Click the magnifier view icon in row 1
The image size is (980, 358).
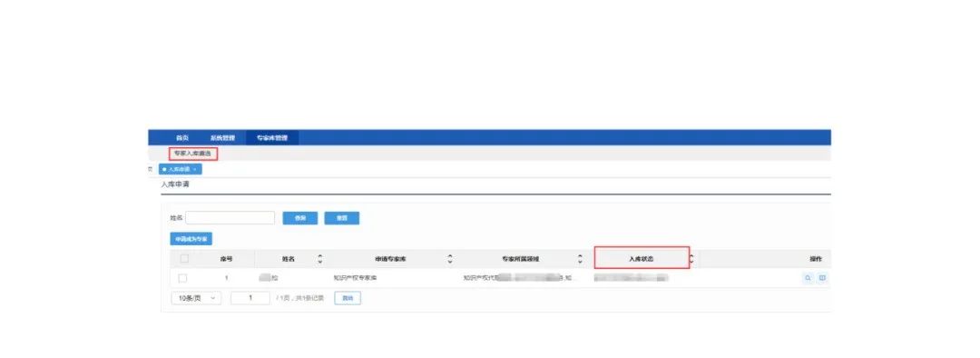tap(808, 278)
